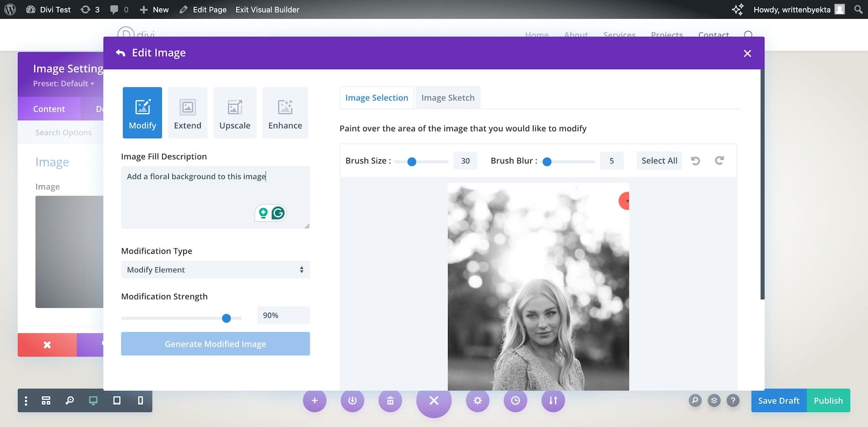The image size is (868, 427).
Task: Open the updates counter showing 3
Action: tap(90, 9)
